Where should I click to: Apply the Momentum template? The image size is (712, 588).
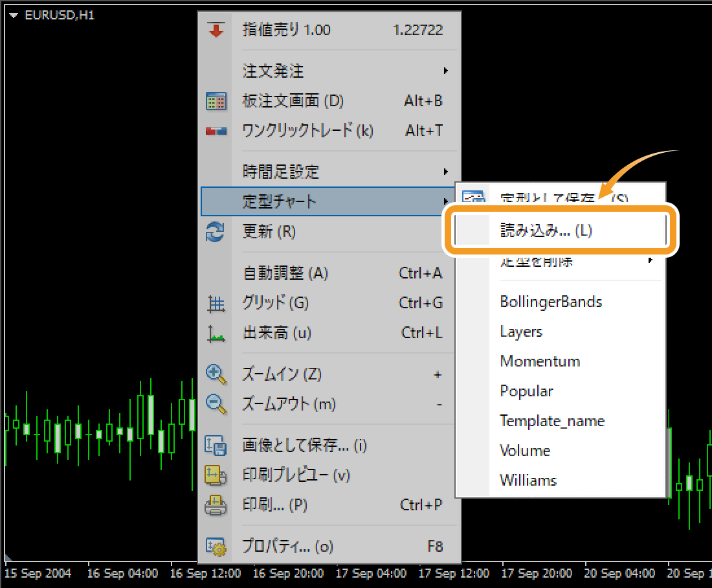[561, 361]
